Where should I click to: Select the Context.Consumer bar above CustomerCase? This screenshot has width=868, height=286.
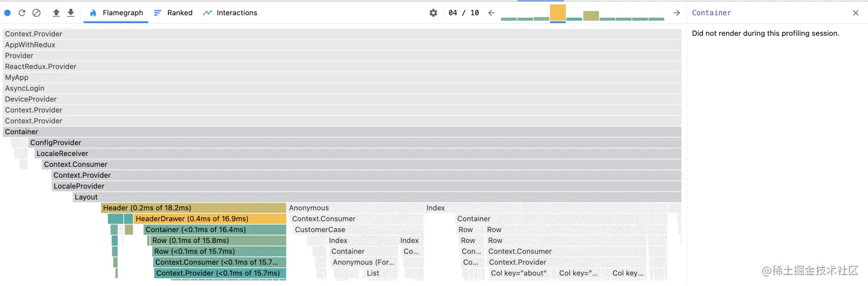pos(356,219)
